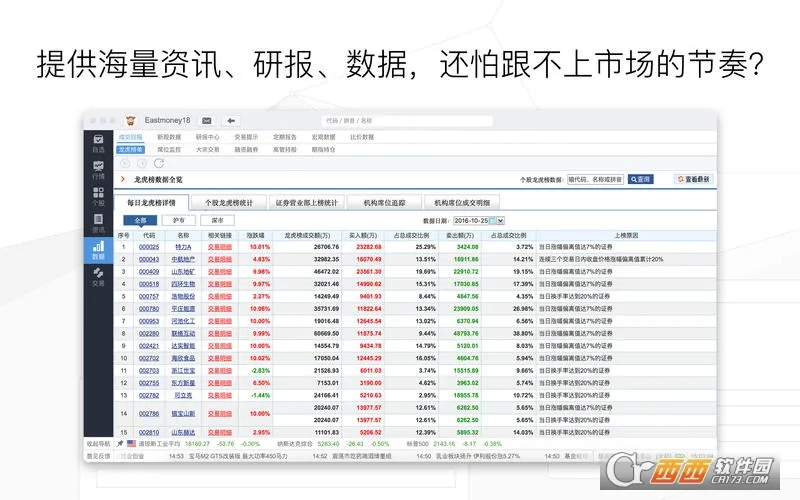
Task: Select the 深市 market filter
Action: tap(217, 220)
